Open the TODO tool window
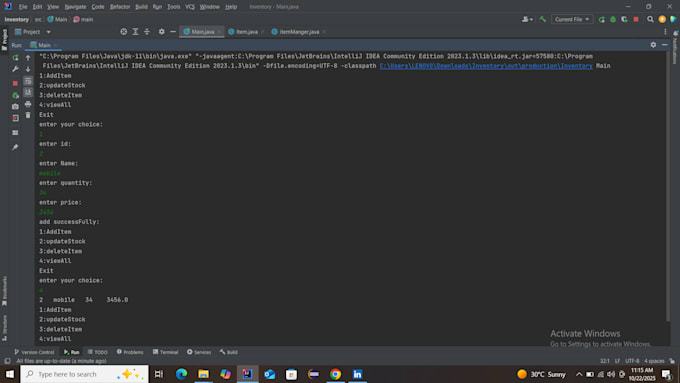This screenshot has height=383, width=680. coord(98,352)
